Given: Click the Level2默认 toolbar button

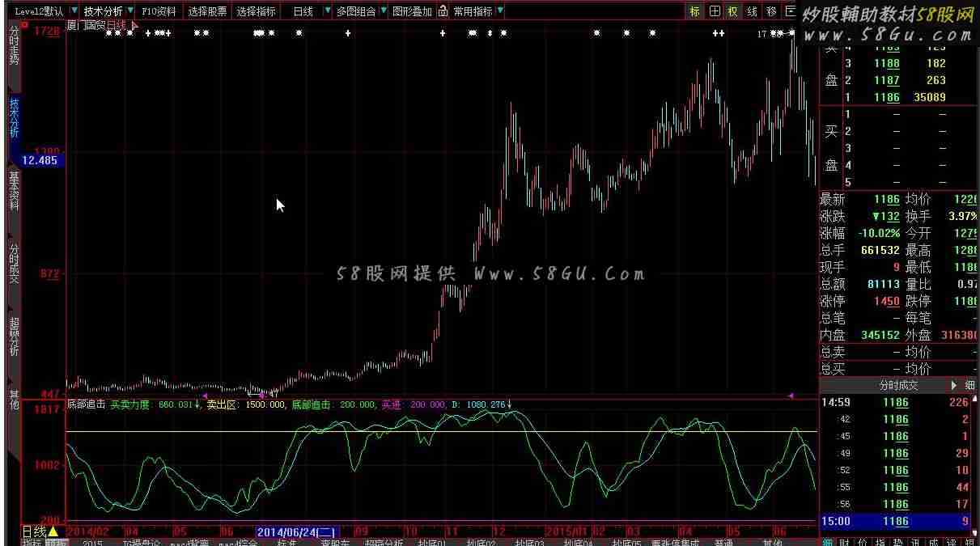Looking at the screenshot, I should coord(39,11).
